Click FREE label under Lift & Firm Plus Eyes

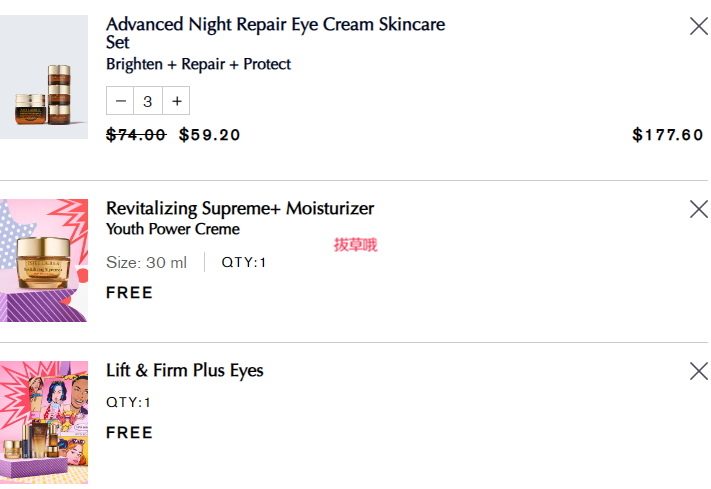[x=129, y=433]
